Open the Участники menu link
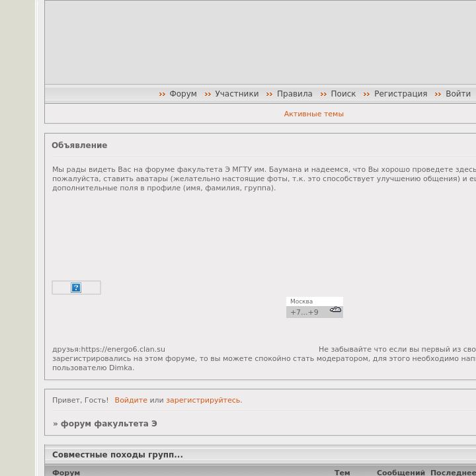This screenshot has width=476, height=476. tap(237, 94)
